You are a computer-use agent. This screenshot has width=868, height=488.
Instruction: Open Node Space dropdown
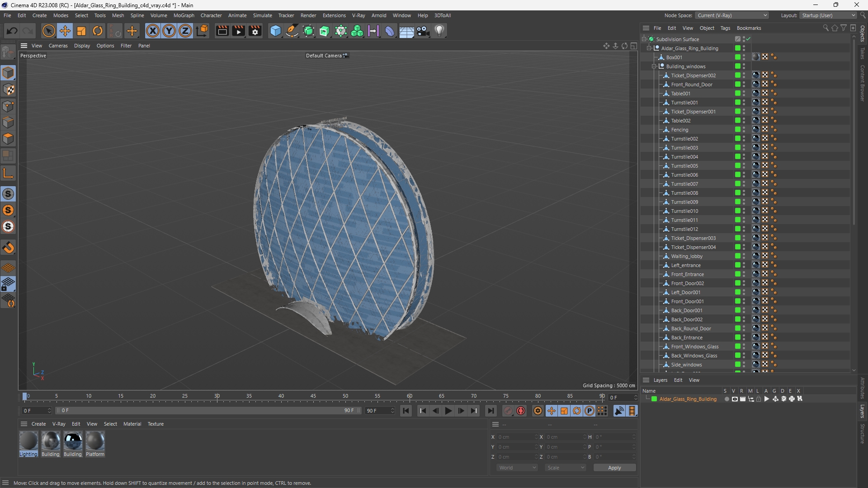(731, 15)
